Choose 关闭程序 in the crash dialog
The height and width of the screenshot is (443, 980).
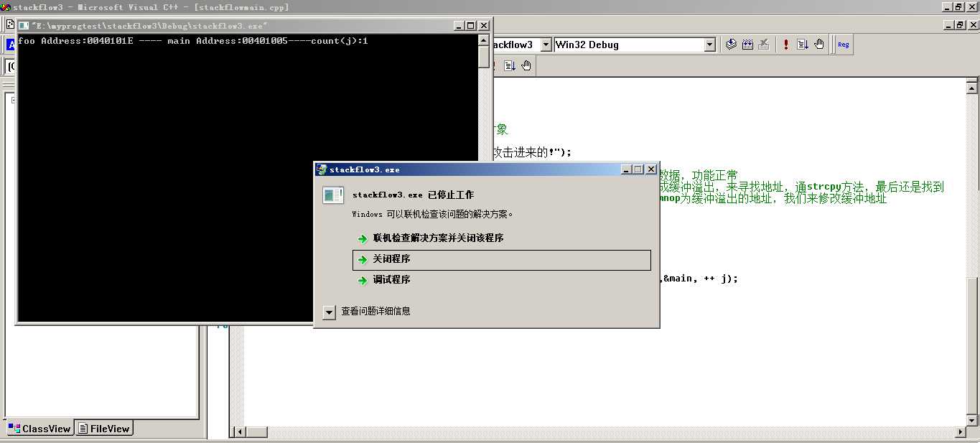tap(502, 259)
